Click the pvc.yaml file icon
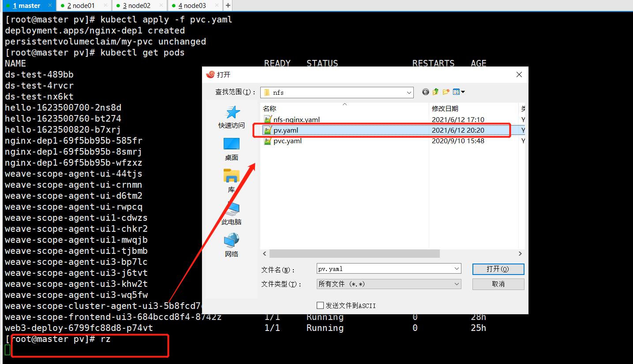 tap(267, 141)
